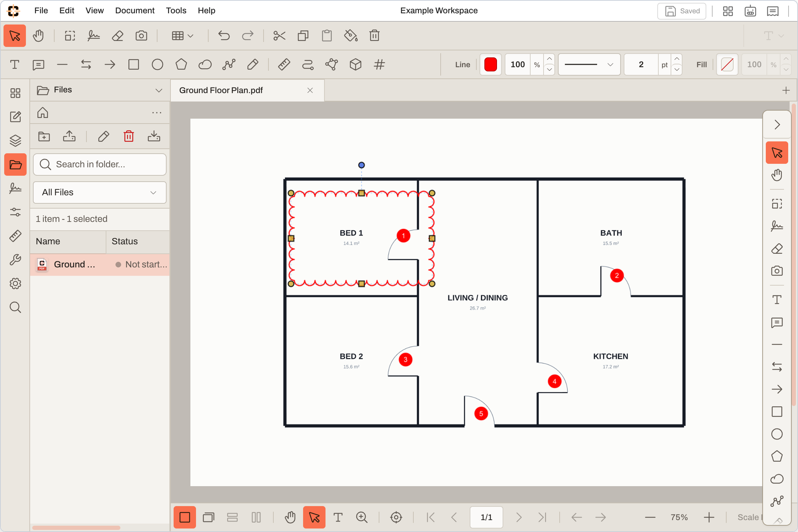Open the Search panel in left sidebar

click(15, 307)
